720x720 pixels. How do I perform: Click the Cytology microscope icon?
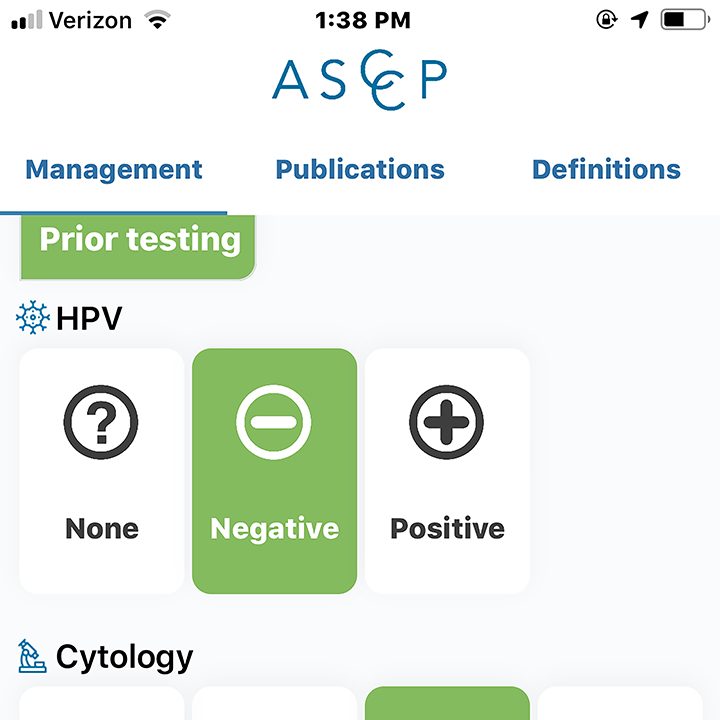32,656
